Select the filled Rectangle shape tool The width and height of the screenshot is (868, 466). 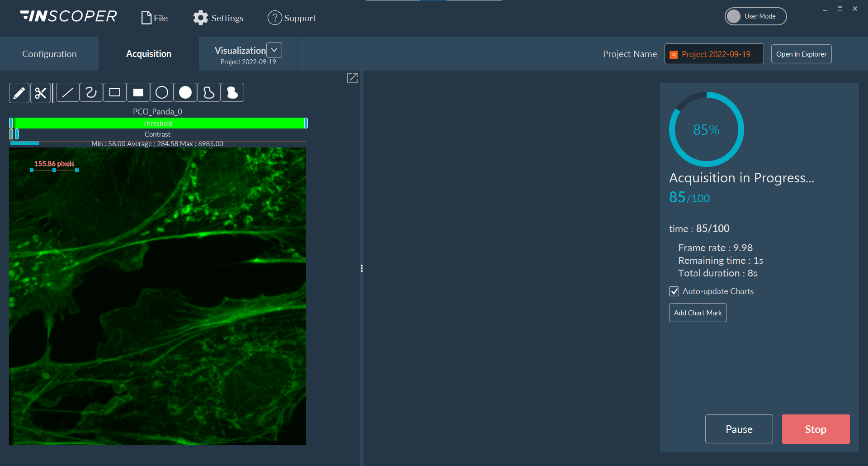point(138,92)
